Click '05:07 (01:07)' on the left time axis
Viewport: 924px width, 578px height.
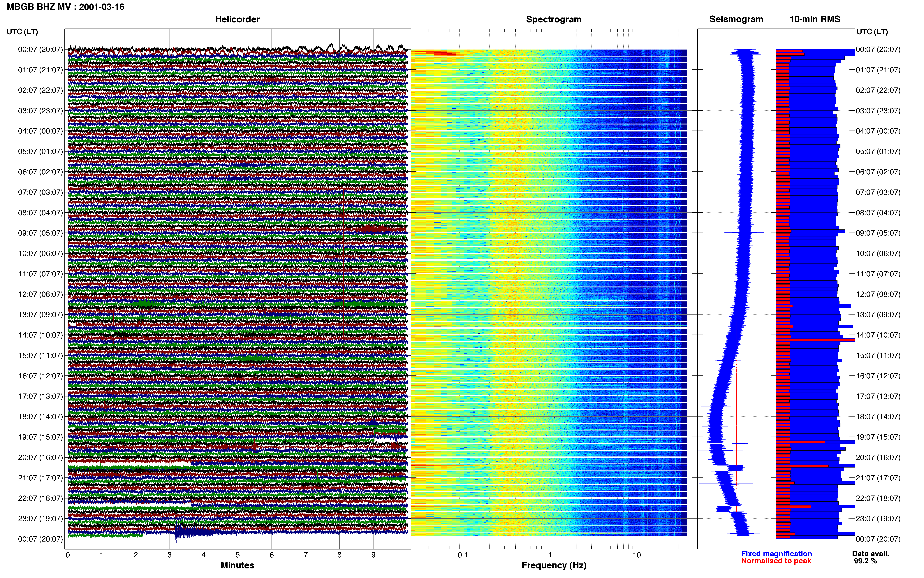pos(40,151)
